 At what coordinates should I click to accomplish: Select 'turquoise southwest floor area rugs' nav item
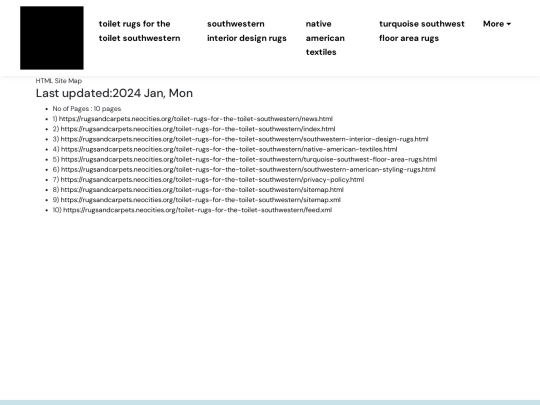[x=422, y=31]
